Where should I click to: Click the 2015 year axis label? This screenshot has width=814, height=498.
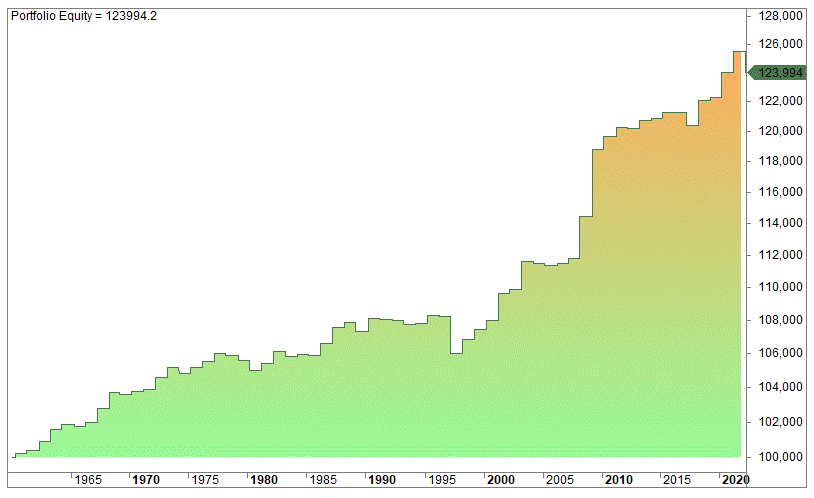click(677, 480)
